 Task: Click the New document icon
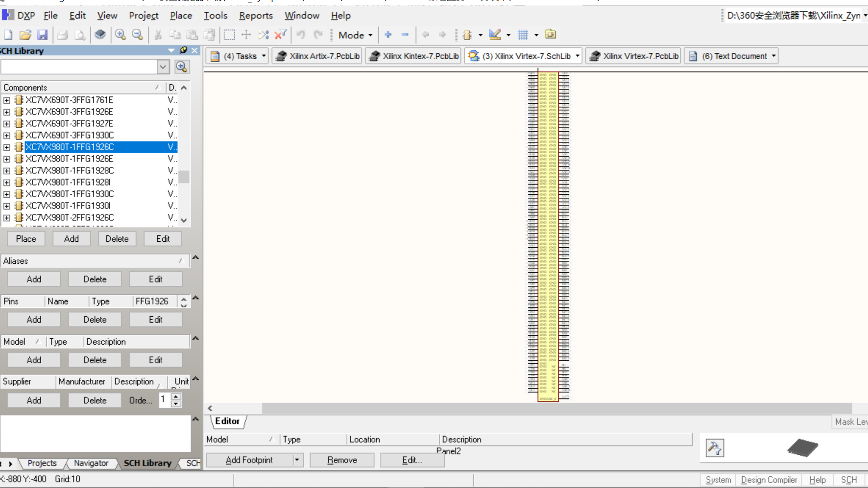8,35
